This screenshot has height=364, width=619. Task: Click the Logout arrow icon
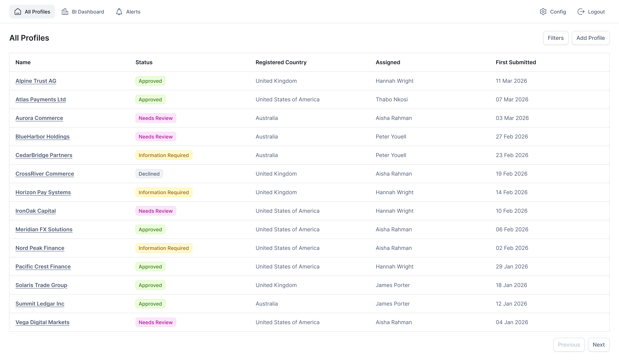581,12
